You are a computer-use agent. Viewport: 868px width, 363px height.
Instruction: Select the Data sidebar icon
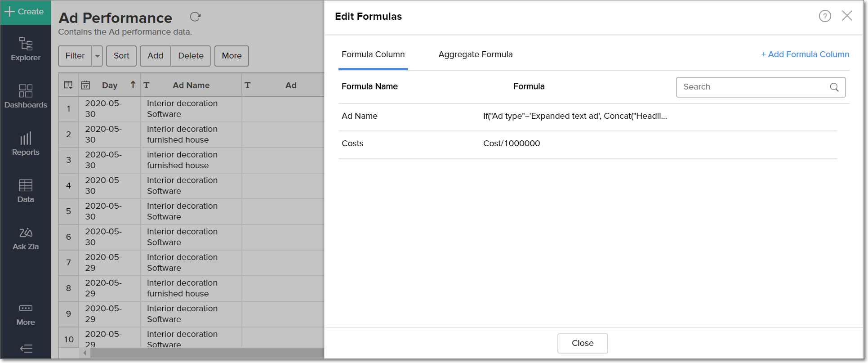26,191
